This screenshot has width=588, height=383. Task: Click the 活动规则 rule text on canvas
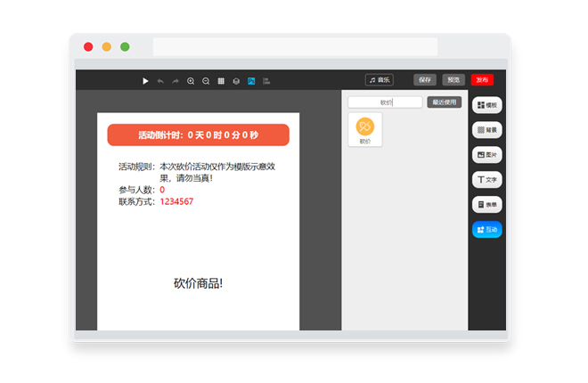coord(197,172)
